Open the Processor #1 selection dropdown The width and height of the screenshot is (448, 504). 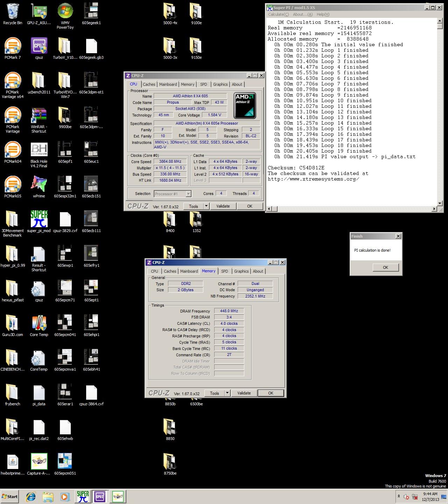(x=173, y=194)
